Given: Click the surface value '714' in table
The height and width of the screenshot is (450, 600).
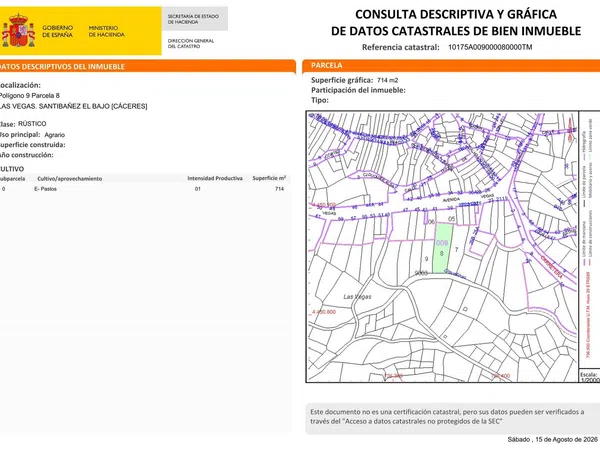Looking at the screenshot, I should click(x=279, y=189).
